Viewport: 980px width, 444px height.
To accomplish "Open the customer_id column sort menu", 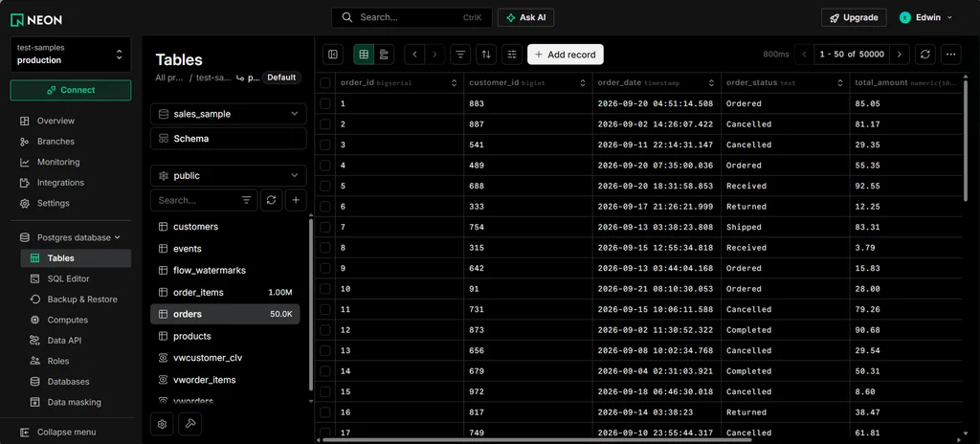I will tap(583, 82).
